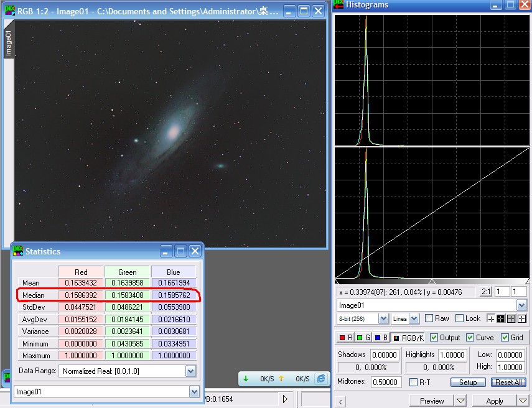Switch to the combined RGB/K channel
Image resolution: width=532 pixels, height=408 pixels.
[408, 338]
